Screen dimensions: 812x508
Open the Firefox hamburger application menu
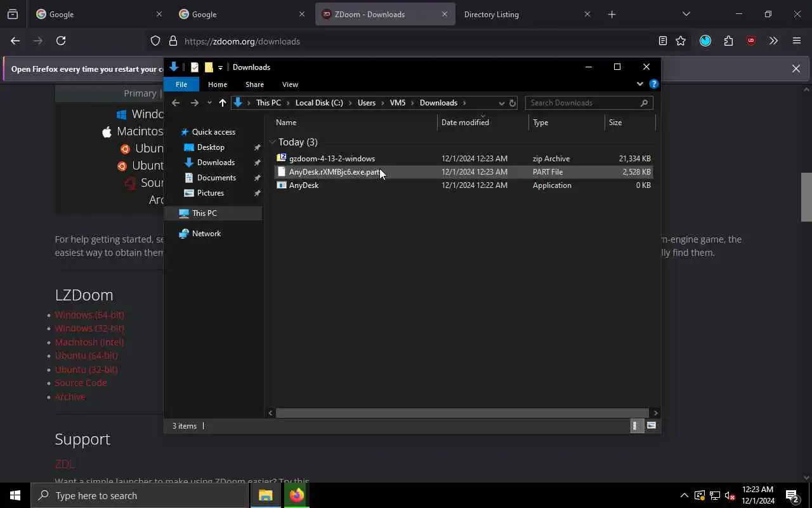[x=797, y=41]
